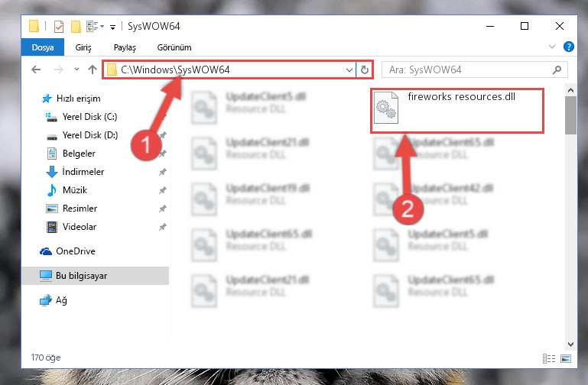Image resolution: width=588 pixels, height=385 pixels.
Task: Click the vertical scrollbar down arrow
Action: tap(570, 344)
